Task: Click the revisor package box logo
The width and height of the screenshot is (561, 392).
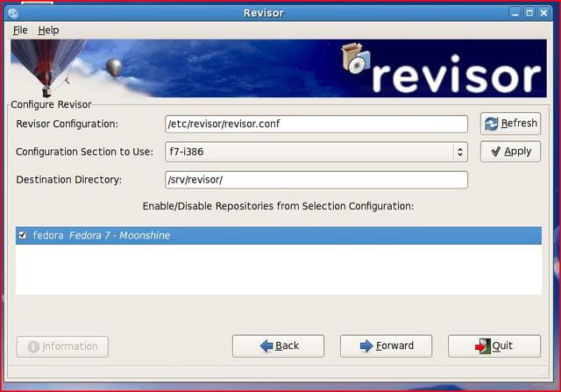Action: pyautogui.click(x=355, y=59)
